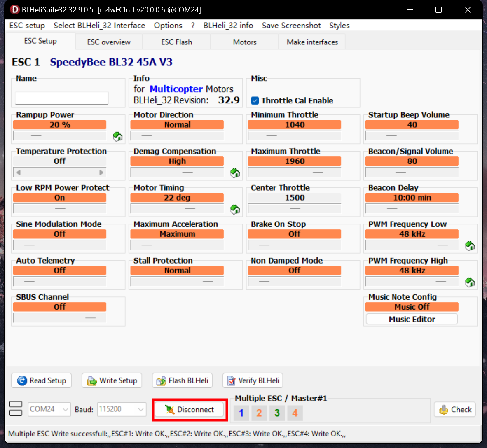Click the Startup Beep Volume slider
This screenshot has height=448, width=487.
(412, 135)
